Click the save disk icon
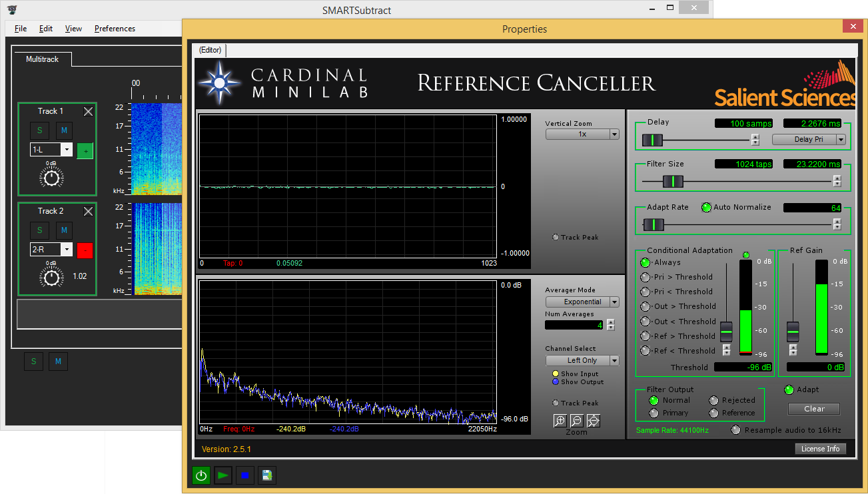This screenshot has width=868, height=494. [x=267, y=475]
